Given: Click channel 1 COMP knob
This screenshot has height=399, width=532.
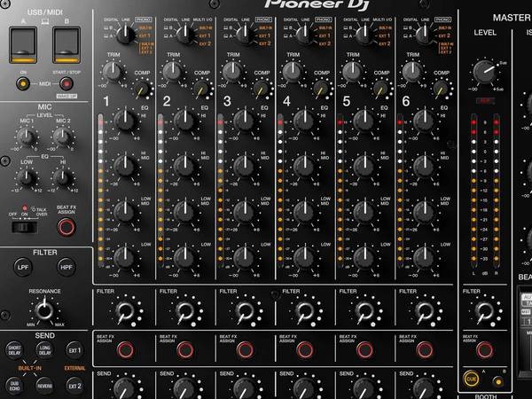Looking at the screenshot, I should point(142,89).
